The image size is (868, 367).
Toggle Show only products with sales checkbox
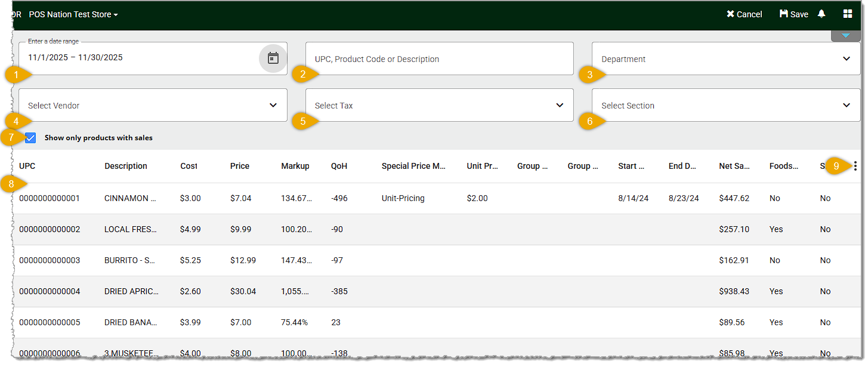click(30, 138)
